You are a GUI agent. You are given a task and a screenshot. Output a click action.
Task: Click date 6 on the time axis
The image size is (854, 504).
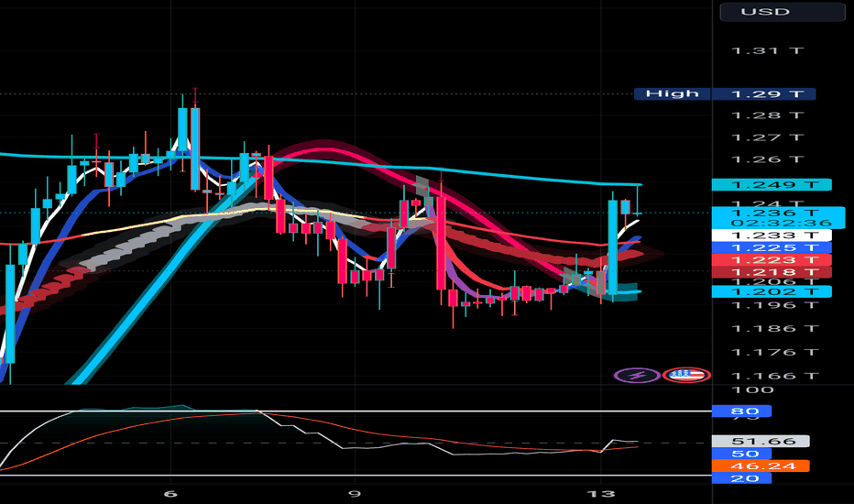(x=170, y=494)
